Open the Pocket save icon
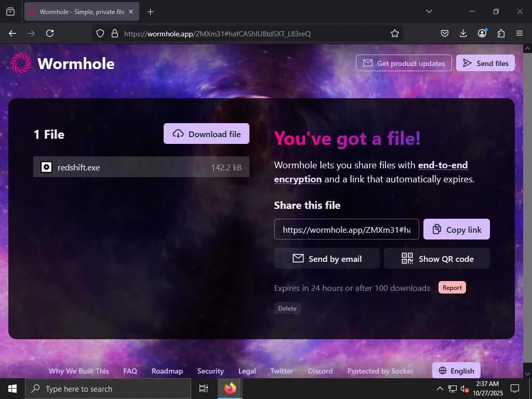Image resolution: width=532 pixels, height=399 pixels. 445,33
